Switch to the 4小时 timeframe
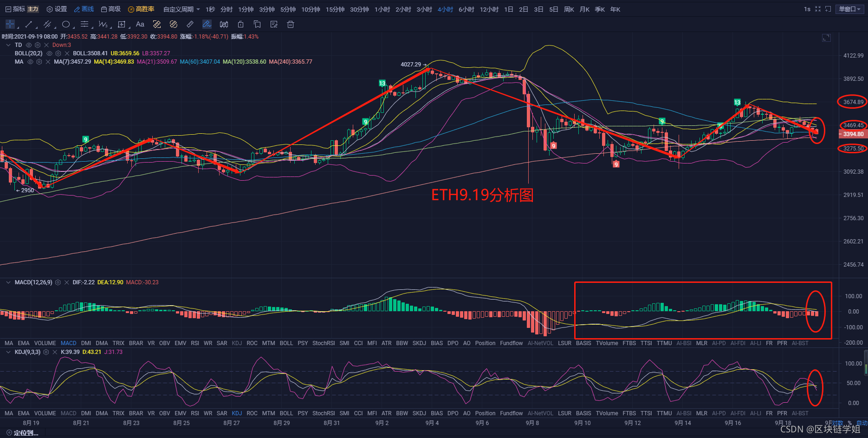 [x=445, y=9]
